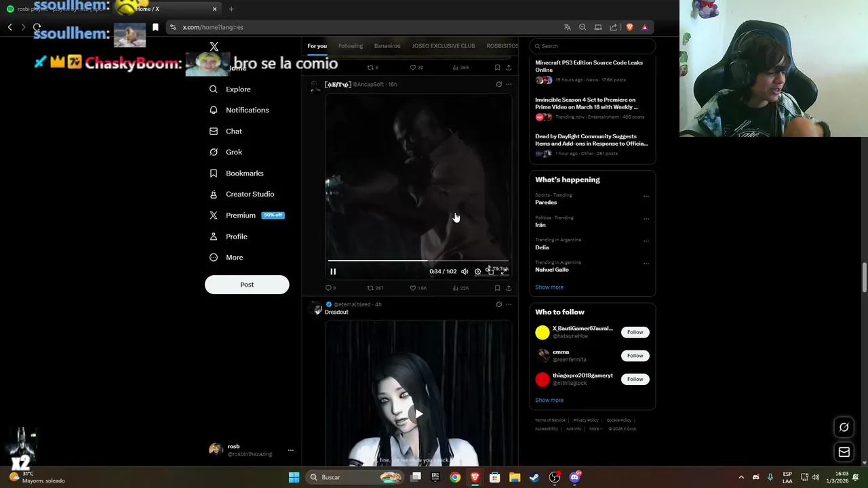Screen dimensions: 868x488
Task: Bookmark the @AncapSoft video post
Action: click(x=497, y=288)
